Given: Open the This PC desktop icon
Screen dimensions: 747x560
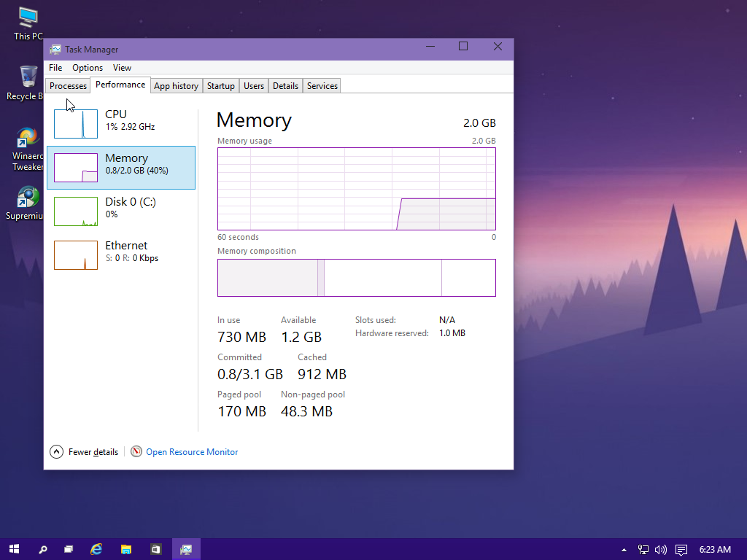Looking at the screenshot, I should 28,20.
